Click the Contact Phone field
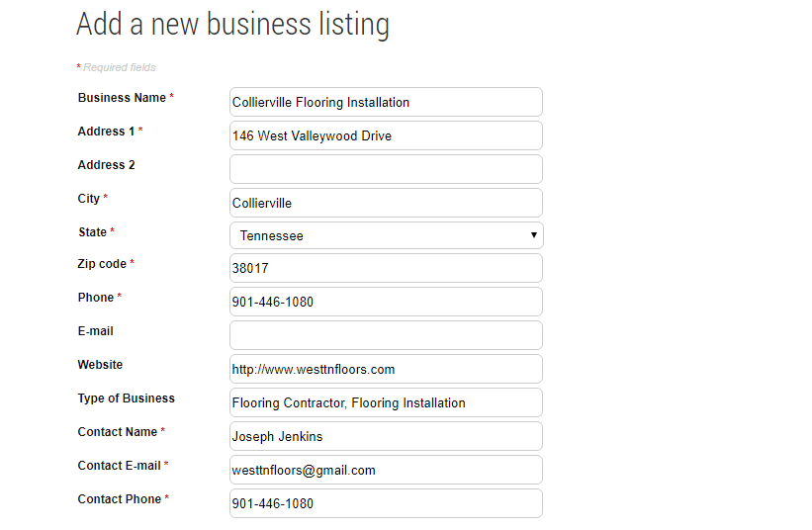 pos(387,503)
